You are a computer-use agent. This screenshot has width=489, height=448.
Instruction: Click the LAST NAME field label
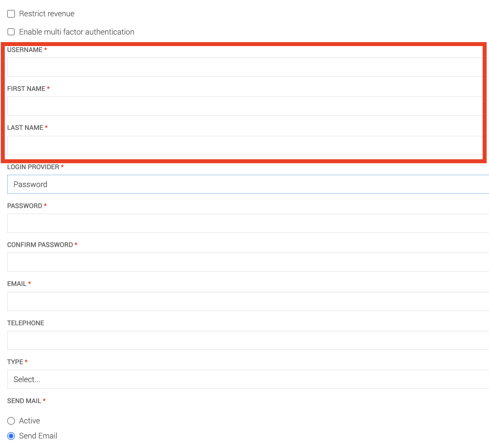pos(25,127)
